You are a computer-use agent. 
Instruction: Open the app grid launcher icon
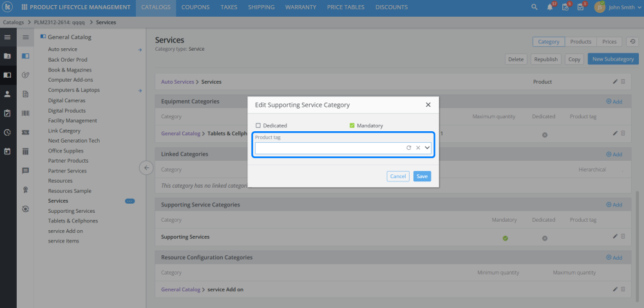(24, 7)
